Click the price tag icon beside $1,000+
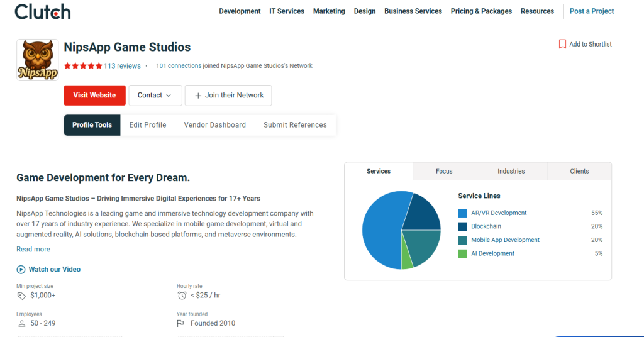The width and height of the screenshot is (644, 337). [x=21, y=296]
